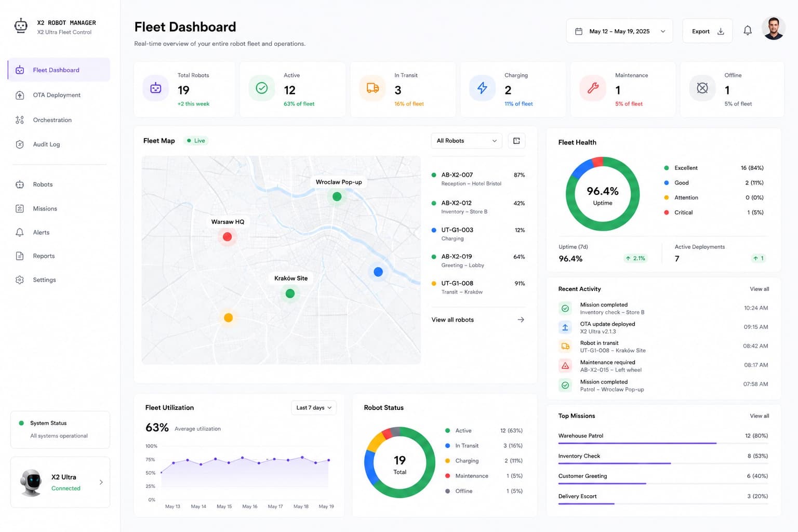Click the Active checkmark icon
Screen dimensions: 798x532
pyautogui.click(x=262, y=88)
